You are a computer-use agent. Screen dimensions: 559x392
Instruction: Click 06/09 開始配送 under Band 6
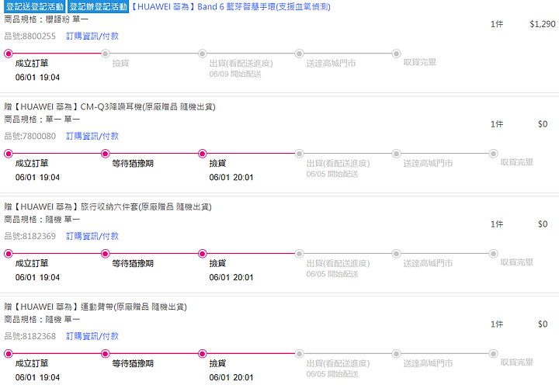pos(235,74)
